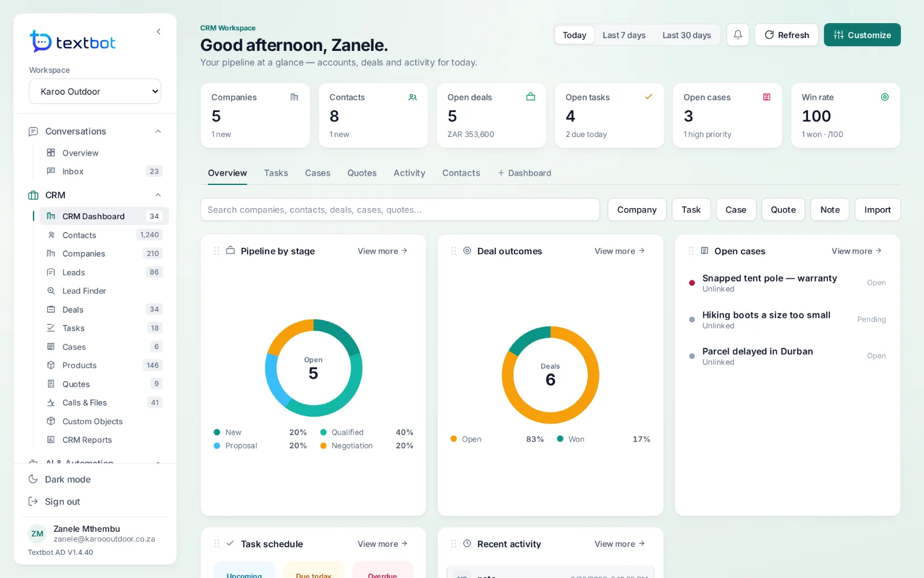Viewport: 924px width, 578px height.
Task: Toggle the Won legend in Deal outcomes
Action: [x=603, y=439]
